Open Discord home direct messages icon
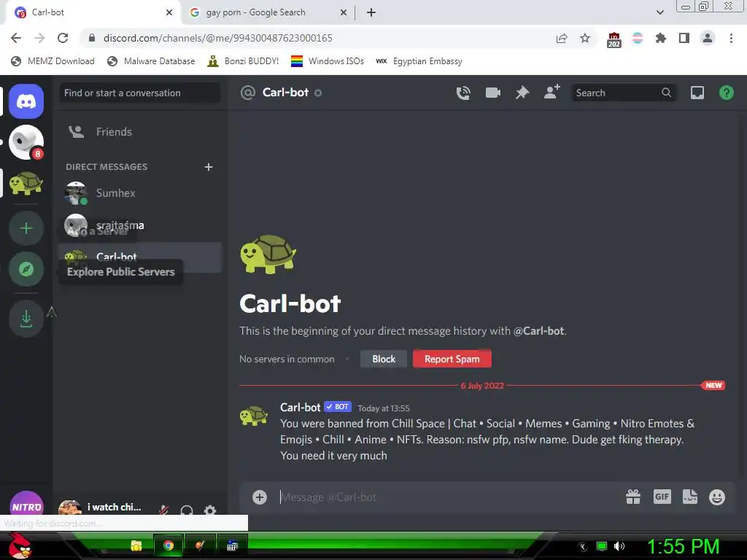The width and height of the screenshot is (747, 560). coord(26,101)
